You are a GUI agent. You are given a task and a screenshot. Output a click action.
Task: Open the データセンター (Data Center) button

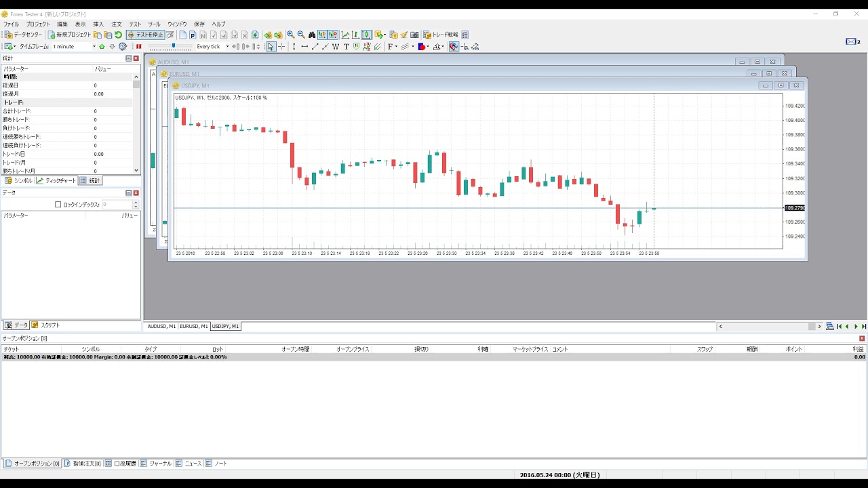(23, 35)
